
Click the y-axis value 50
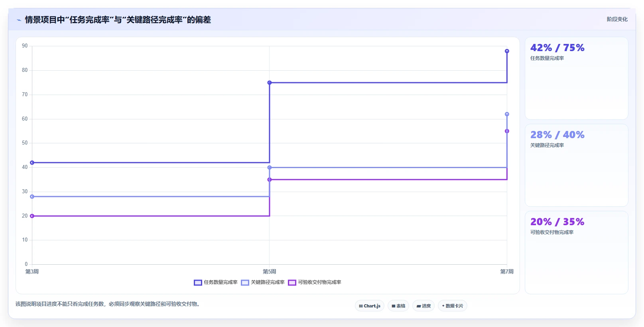[x=25, y=143]
